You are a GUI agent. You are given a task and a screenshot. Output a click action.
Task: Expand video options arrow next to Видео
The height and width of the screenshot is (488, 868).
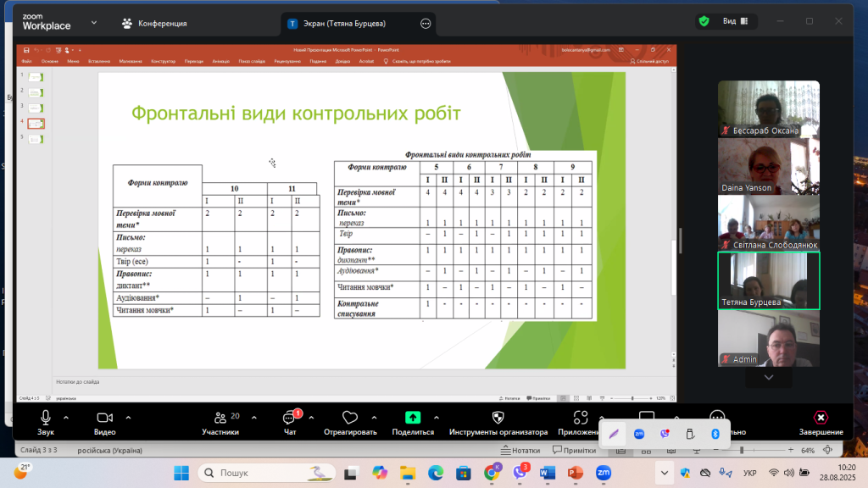pos(128,417)
